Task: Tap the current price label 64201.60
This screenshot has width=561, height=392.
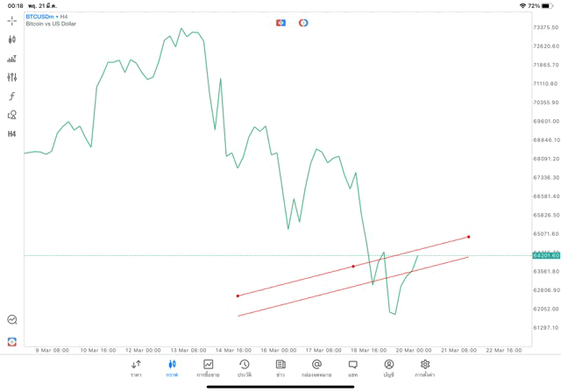Action: [546, 255]
